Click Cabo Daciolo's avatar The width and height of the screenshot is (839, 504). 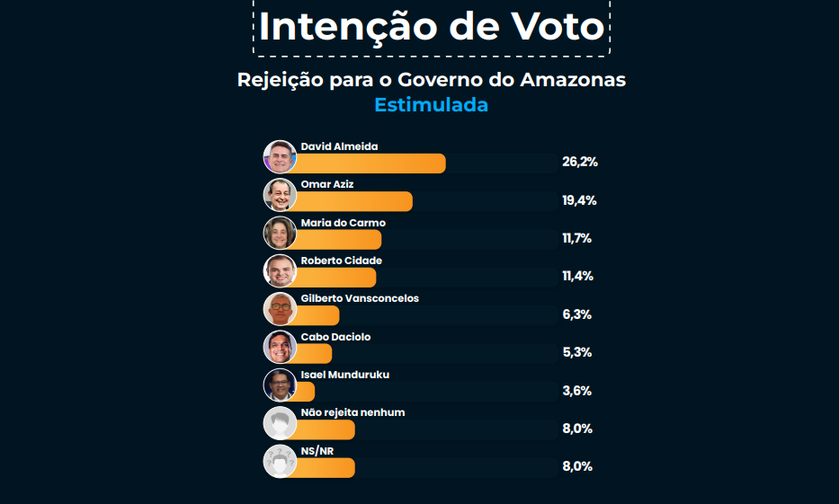pyautogui.click(x=280, y=347)
